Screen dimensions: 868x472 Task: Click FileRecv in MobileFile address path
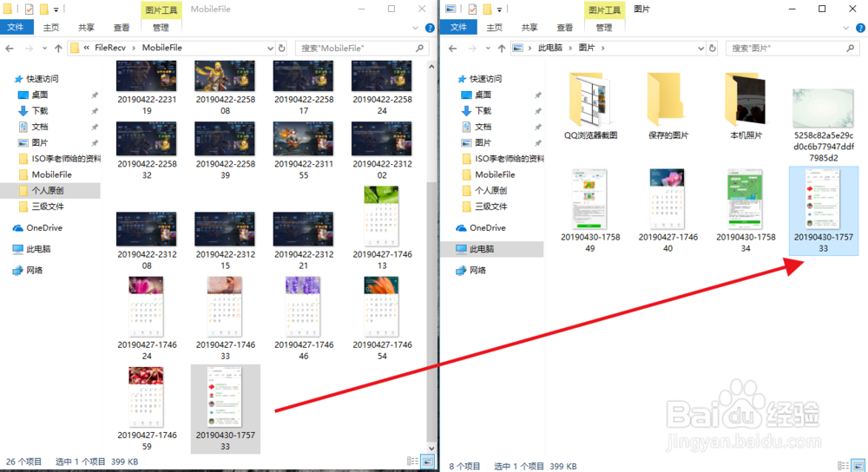click(x=110, y=48)
